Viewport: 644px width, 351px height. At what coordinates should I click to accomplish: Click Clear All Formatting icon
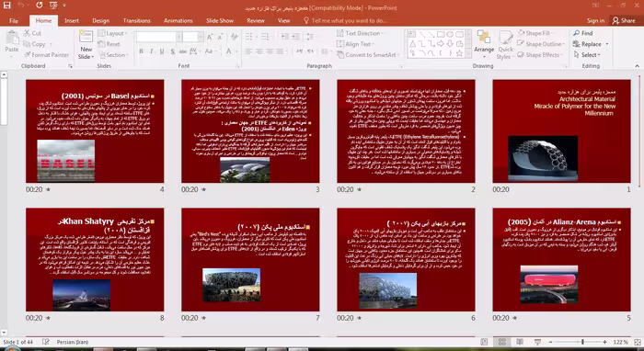(x=234, y=37)
